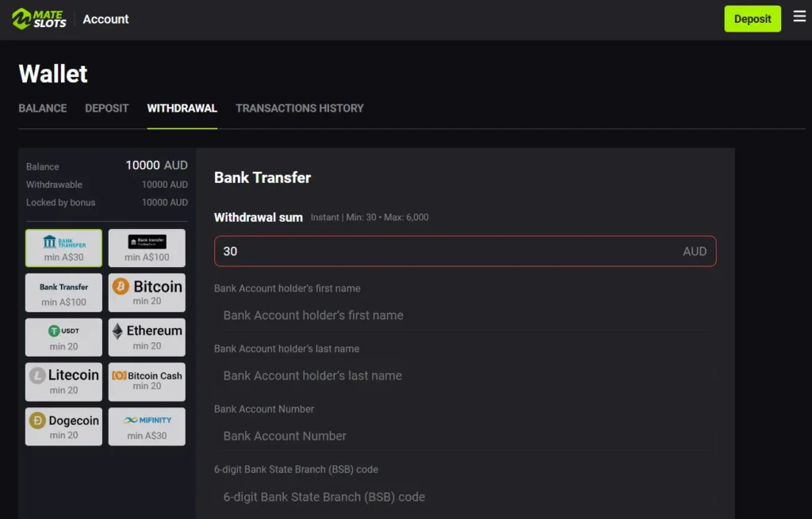Select the Bitcoin withdrawal method
The height and width of the screenshot is (519, 812).
coord(147,292)
